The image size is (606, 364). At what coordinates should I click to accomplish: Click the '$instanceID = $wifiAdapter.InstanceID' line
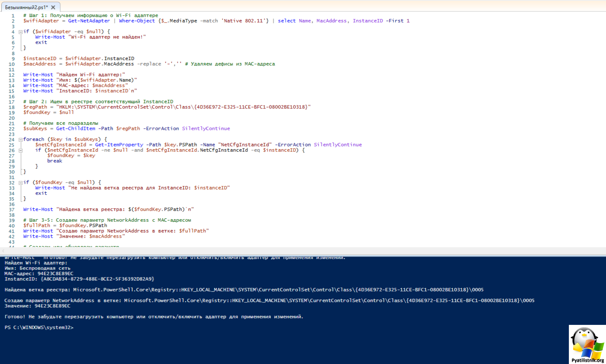pyautogui.click(x=79, y=58)
